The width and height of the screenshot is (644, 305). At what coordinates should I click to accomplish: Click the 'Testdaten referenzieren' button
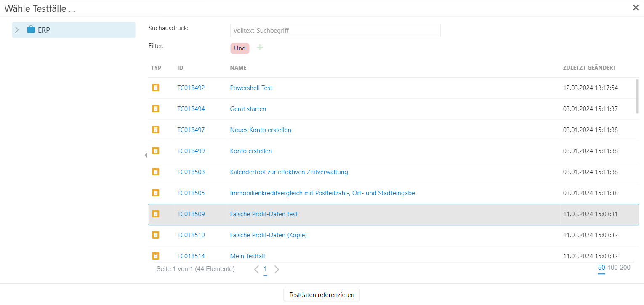(322, 295)
